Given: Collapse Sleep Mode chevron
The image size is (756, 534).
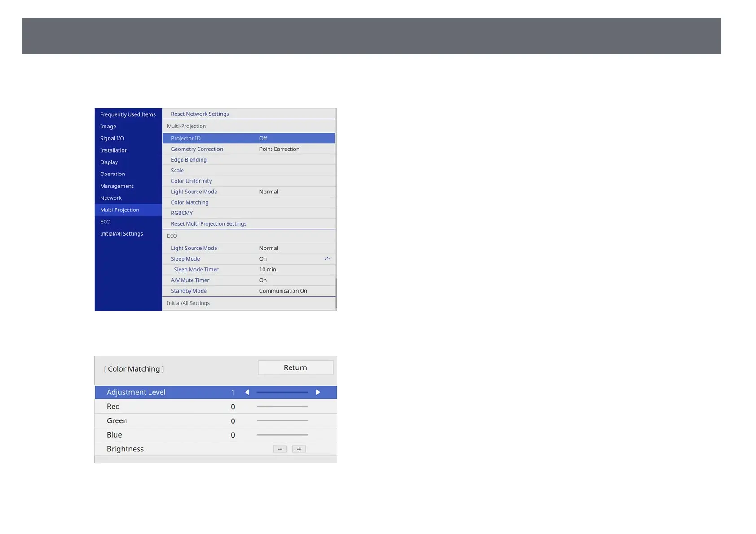Looking at the screenshot, I should tap(328, 259).
